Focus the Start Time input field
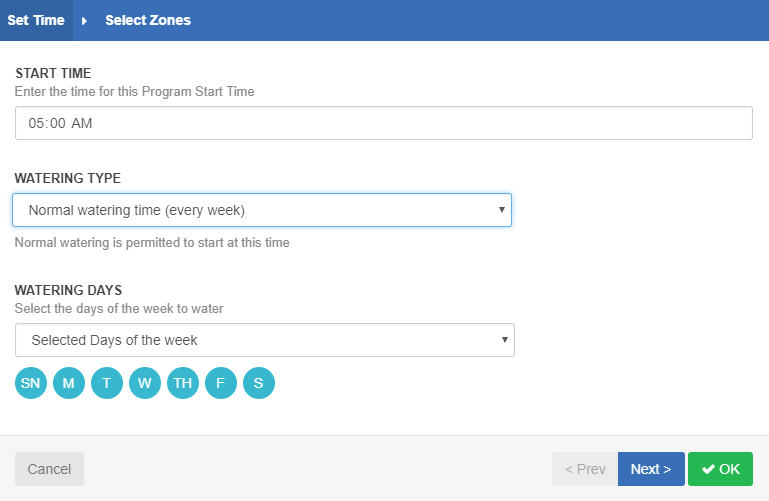This screenshot has height=501, width=769. [x=384, y=123]
